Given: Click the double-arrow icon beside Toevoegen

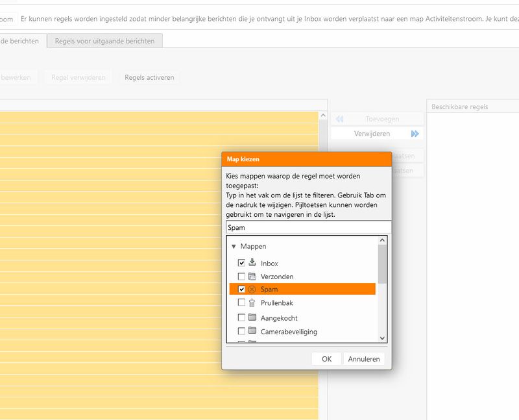Looking at the screenshot, I should (x=339, y=119).
